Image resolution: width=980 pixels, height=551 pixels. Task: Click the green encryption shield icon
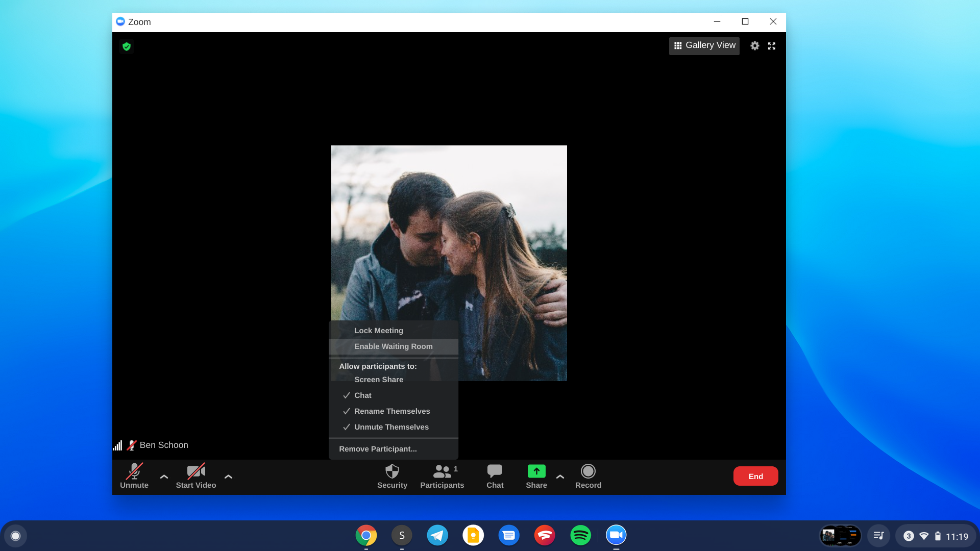tap(127, 46)
